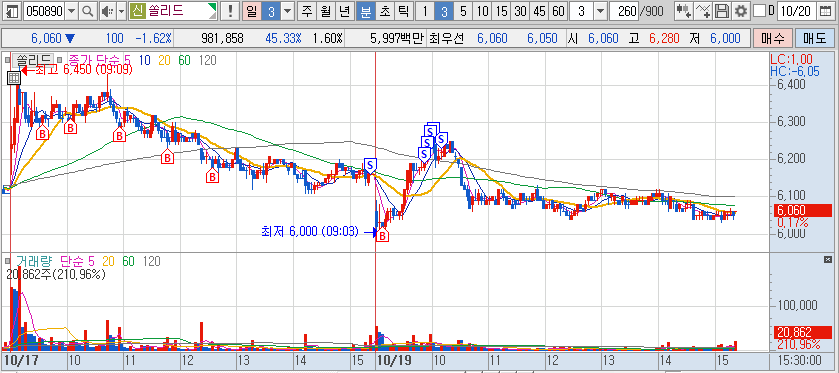Save chart with floppy disk icon
Screen dimensions: 839x373
coord(722,11)
